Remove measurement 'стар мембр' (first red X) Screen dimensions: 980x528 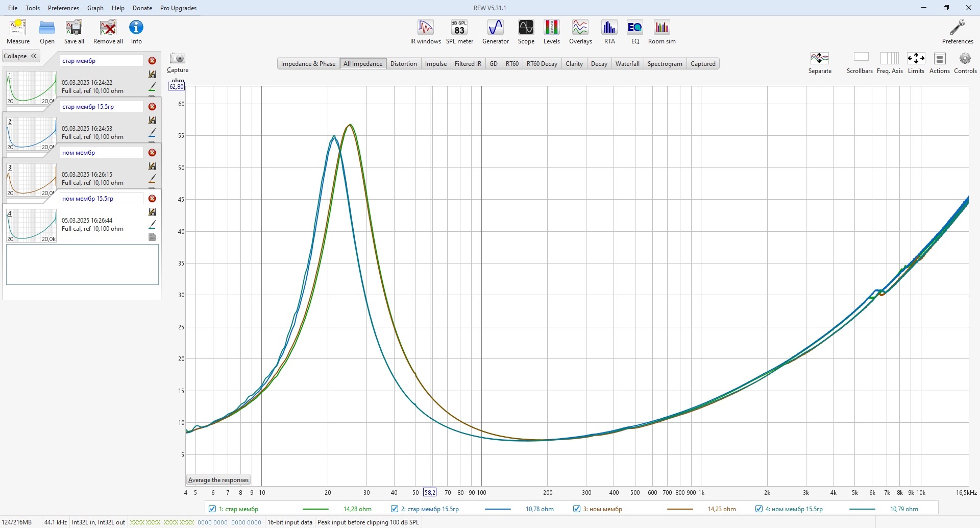click(x=152, y=61)
